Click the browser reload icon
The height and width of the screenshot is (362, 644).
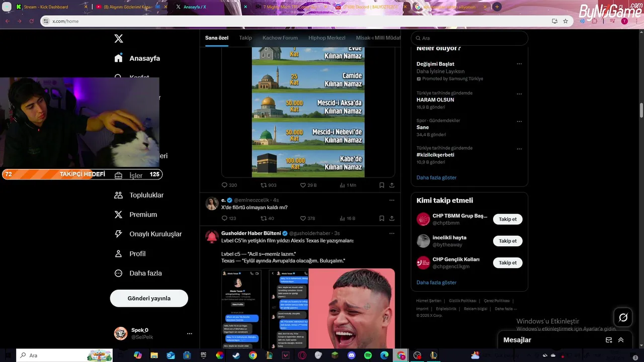tap(31, 21)
